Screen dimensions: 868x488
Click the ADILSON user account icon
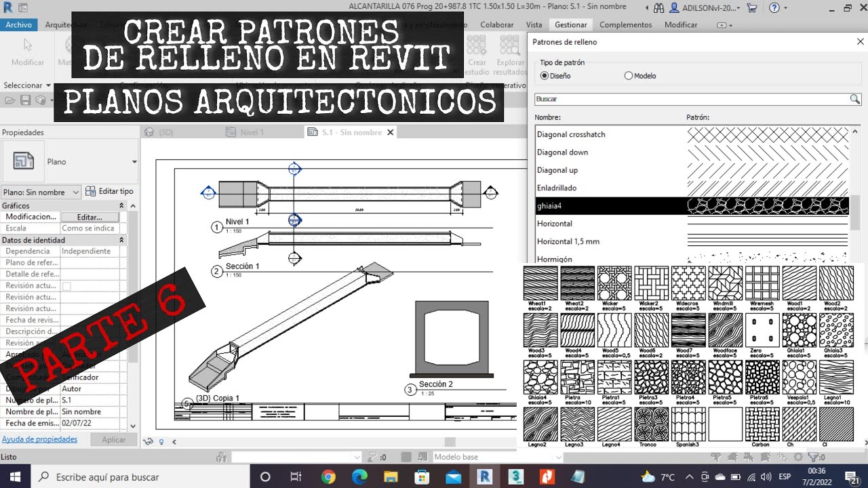[x=675, y=8]
